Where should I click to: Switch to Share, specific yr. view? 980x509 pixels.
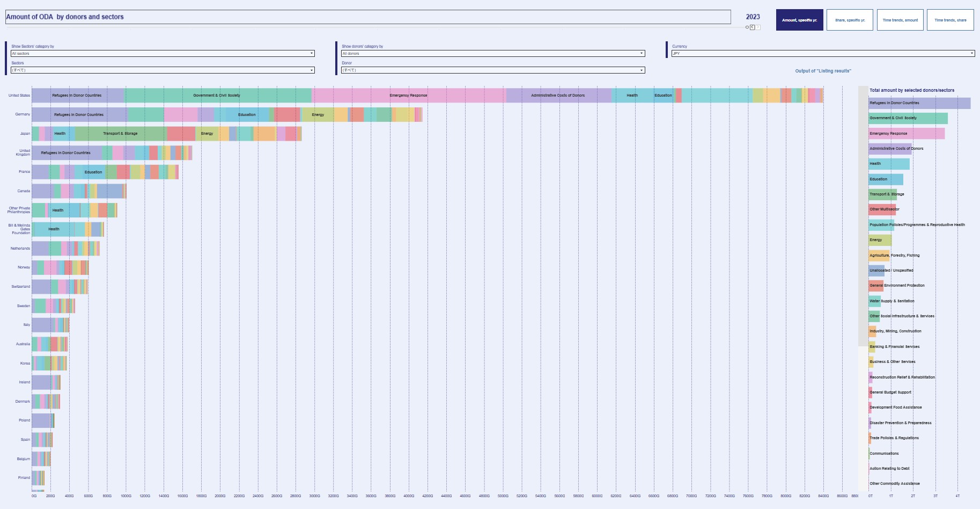(x=850, y=20)
